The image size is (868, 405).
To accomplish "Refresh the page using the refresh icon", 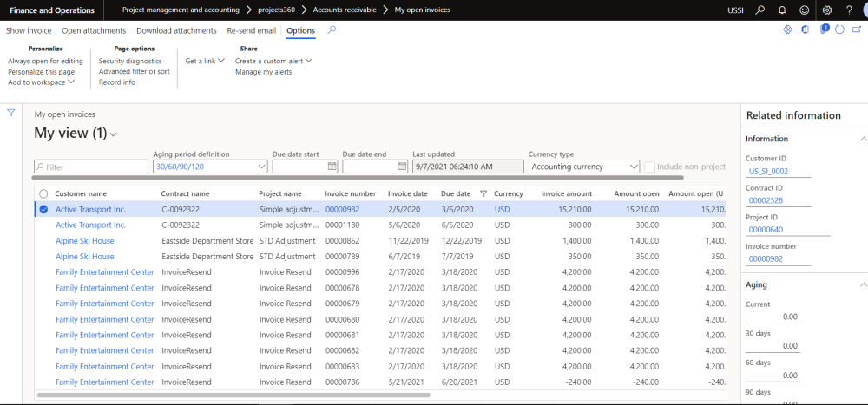I will [x=838, y=30].
